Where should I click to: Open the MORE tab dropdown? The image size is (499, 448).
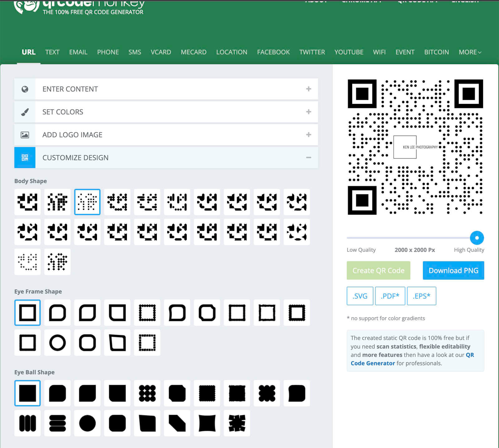pos(470,52)
